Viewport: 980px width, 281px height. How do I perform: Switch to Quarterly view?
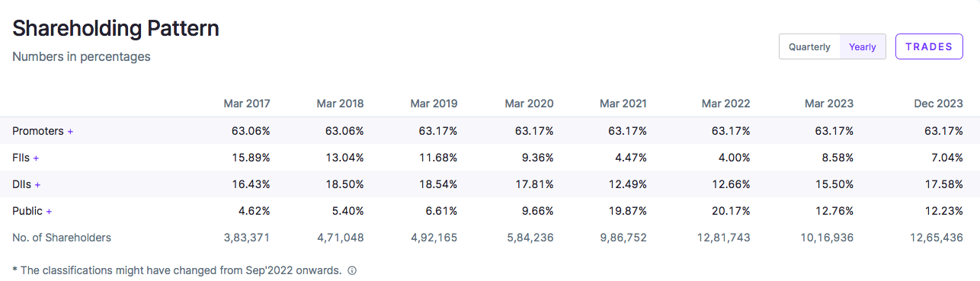809,46
